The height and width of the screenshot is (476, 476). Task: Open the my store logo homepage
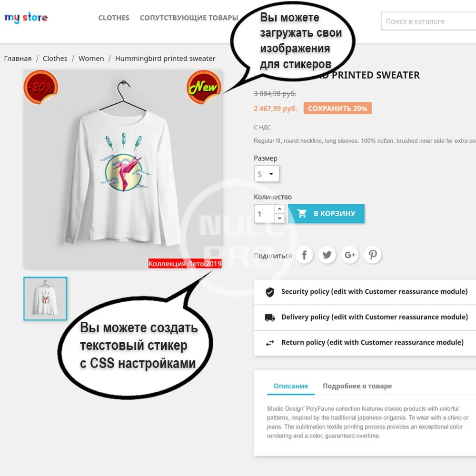point(26,18)
